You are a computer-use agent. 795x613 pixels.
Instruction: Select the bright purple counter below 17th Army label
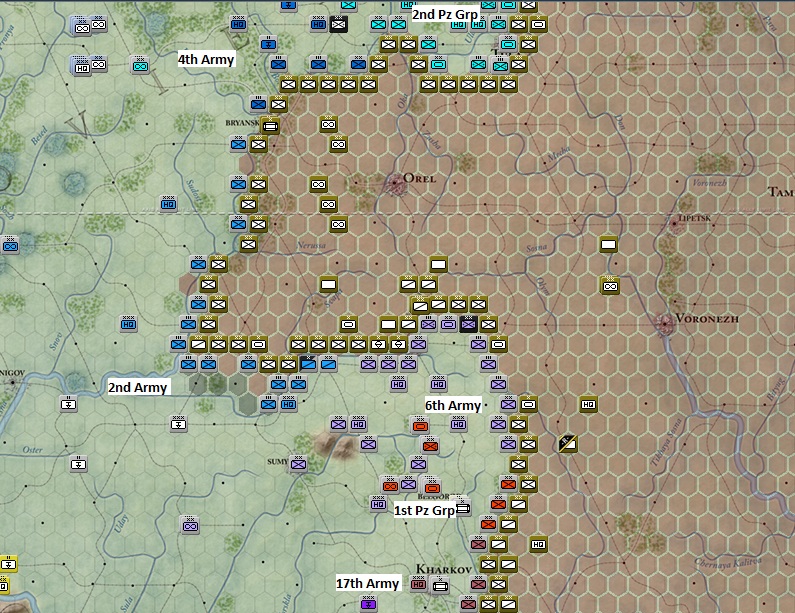[368, 603]
